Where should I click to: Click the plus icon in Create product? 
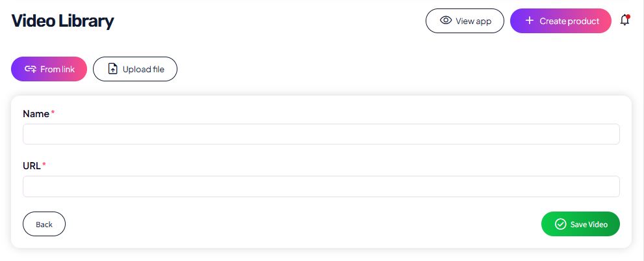coord(529,20)
